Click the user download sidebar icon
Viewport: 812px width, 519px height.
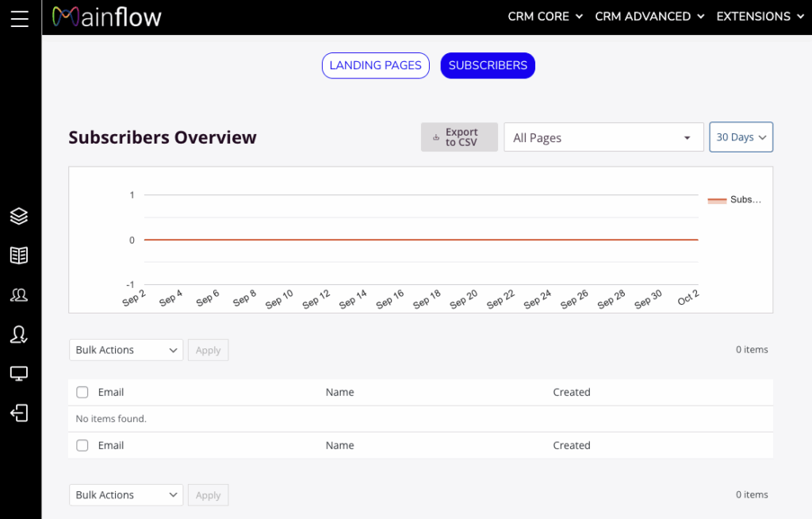(x=19, y=335)
